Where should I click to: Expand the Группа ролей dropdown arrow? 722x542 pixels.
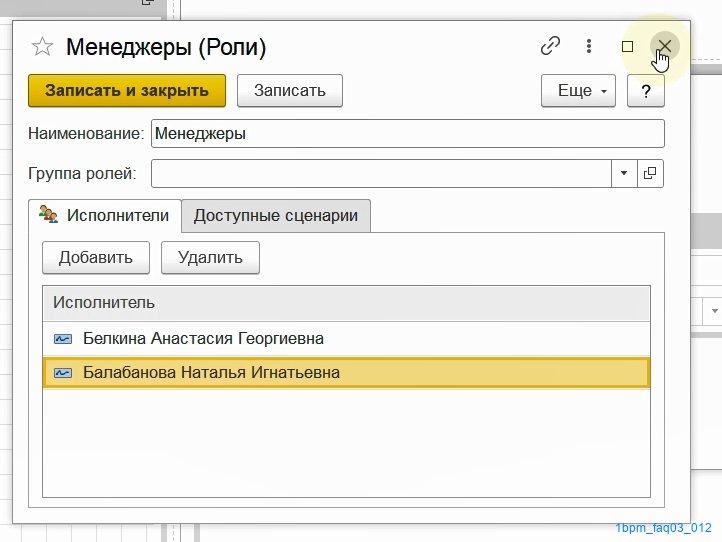click(x=624, y=173)
